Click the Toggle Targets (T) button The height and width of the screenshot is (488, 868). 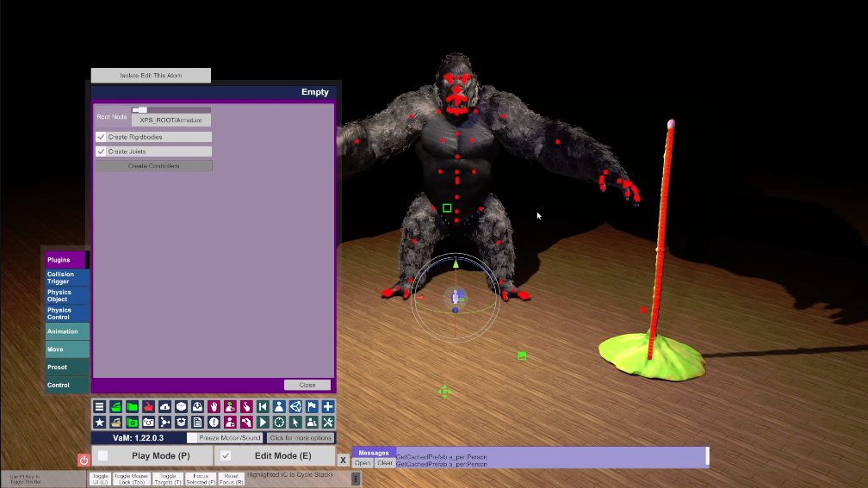pyautogui.click(x=168, y=479)
